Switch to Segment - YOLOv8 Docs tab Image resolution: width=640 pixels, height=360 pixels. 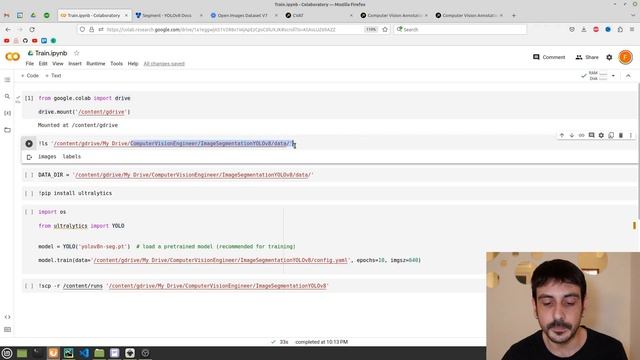click(x=168, y=16)
